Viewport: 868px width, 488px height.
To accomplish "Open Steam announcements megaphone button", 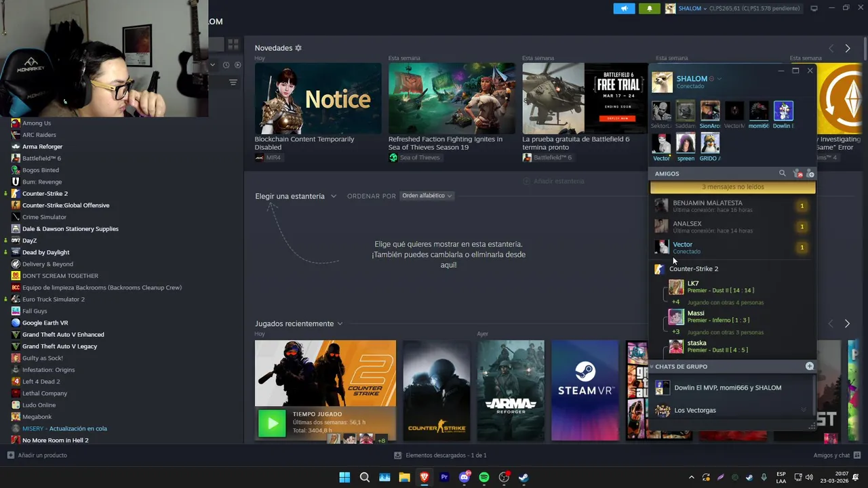I will (x=624, y=8).
